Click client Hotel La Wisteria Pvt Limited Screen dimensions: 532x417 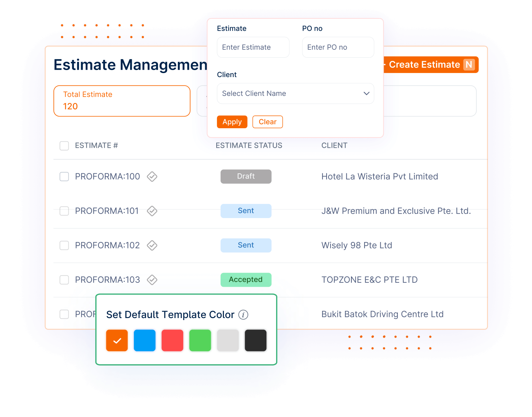pos(380,177)
